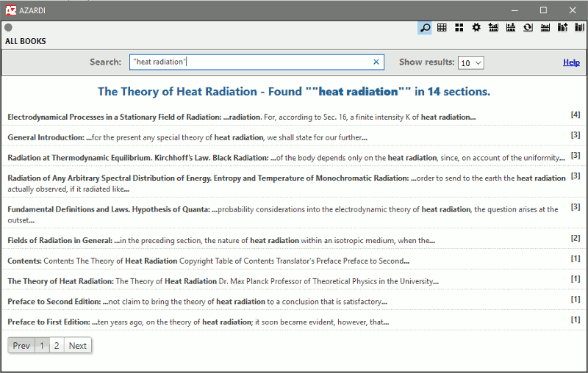588x373 pixels.
Task: Open the Contents search result
Action: click(x=209, y=261)
